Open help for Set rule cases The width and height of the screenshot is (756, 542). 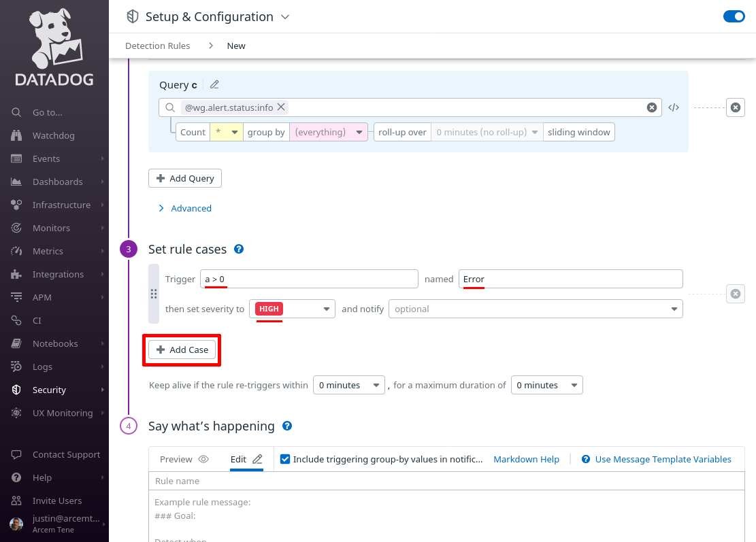pos(239,249)
